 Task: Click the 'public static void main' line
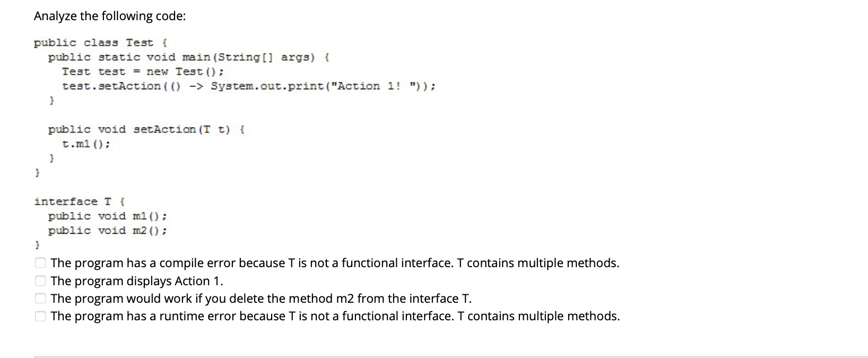[x=188, y=57]
